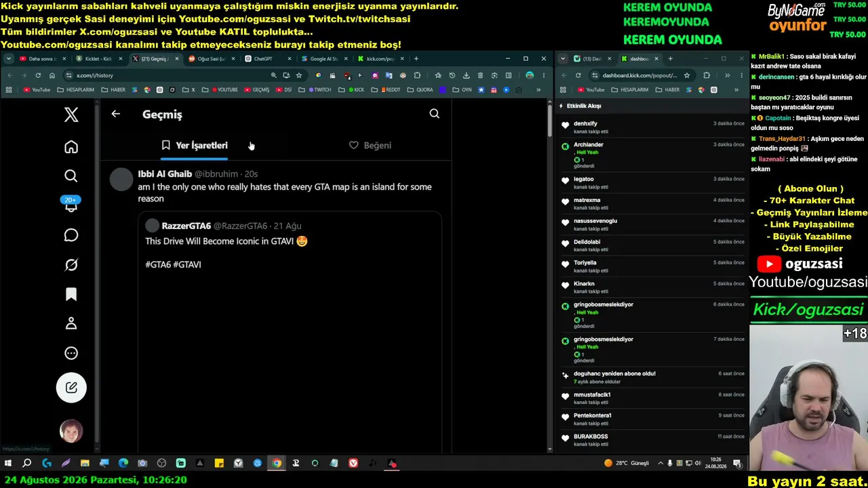The height and width of the screenshot is (488, 868).
Task: Switch to the kick.com/pop tab
Action: (380, 59)
